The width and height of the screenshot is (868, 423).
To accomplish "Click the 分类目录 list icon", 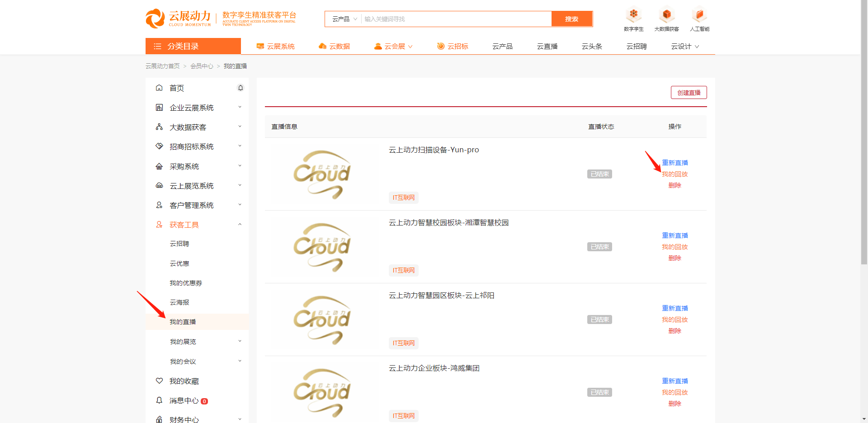I will [157, 47].
